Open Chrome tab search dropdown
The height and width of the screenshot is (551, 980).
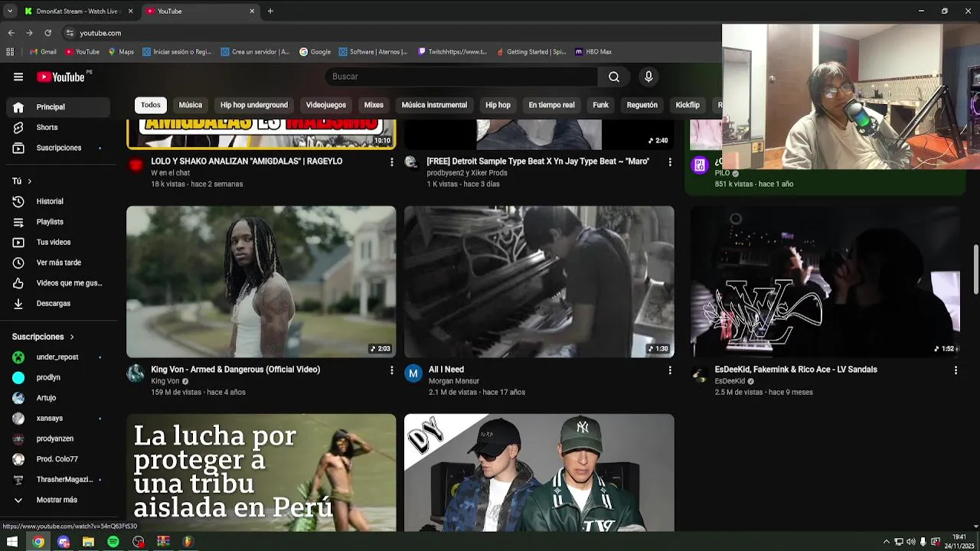point(10,11)
